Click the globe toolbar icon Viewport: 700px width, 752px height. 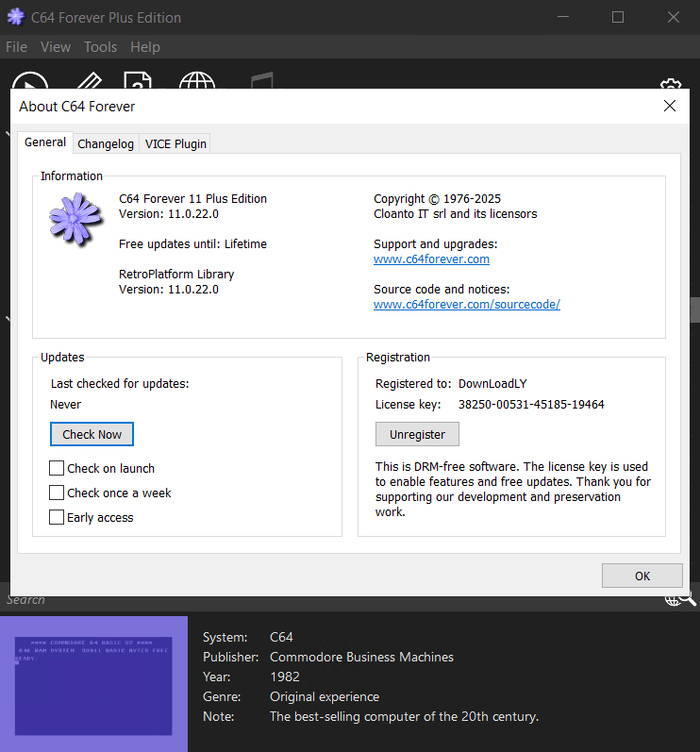[197, 80]
